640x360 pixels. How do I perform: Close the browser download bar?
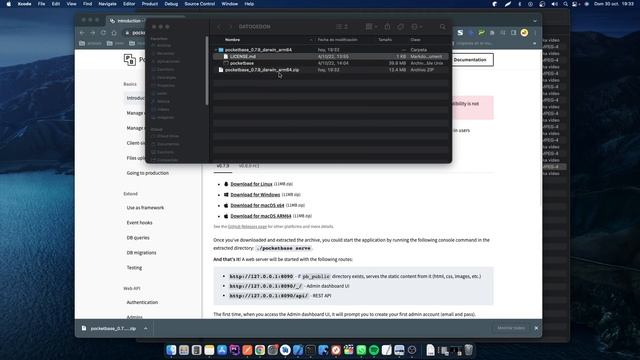[x=536, y=328]
